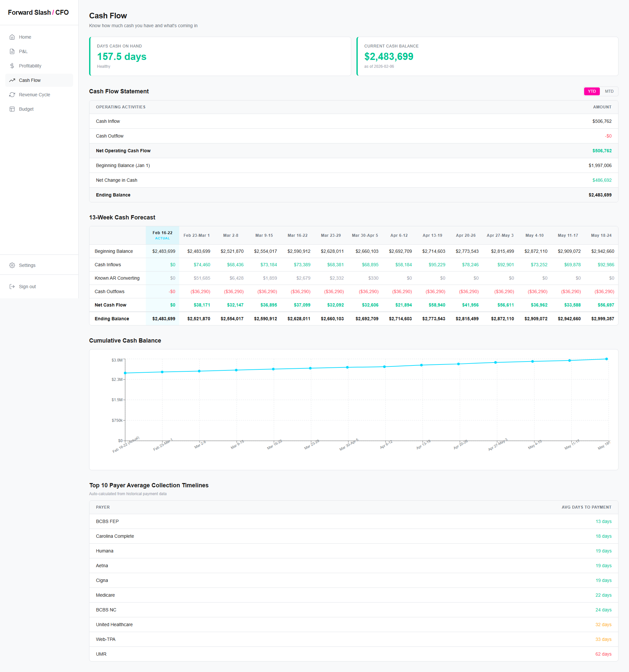Click the United Healthcare payer row
The width and height of the screenshot is (629, 672).
pos(354,625)
